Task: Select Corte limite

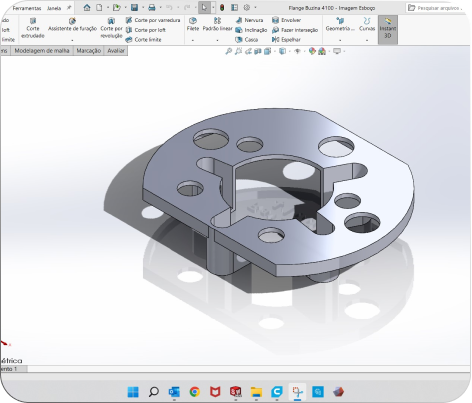Action: 143,40
